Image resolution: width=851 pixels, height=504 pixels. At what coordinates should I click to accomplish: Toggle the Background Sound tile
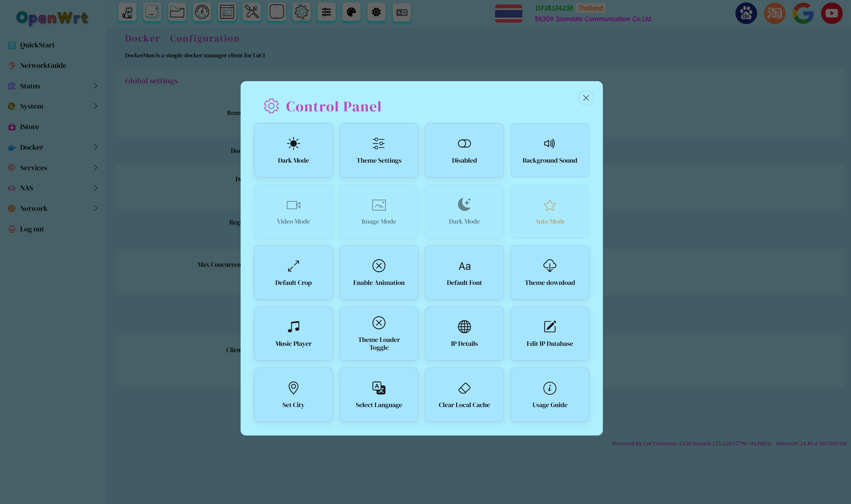click(x=550, y=150)
